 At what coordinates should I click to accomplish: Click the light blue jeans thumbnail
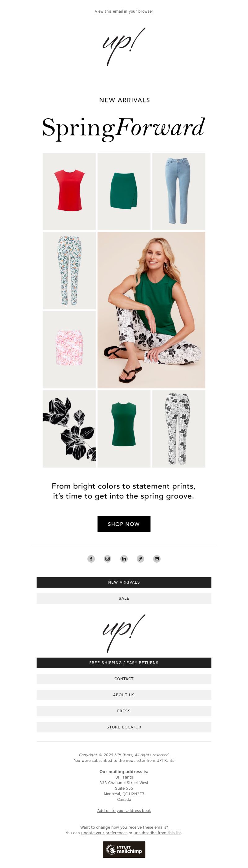179,191
